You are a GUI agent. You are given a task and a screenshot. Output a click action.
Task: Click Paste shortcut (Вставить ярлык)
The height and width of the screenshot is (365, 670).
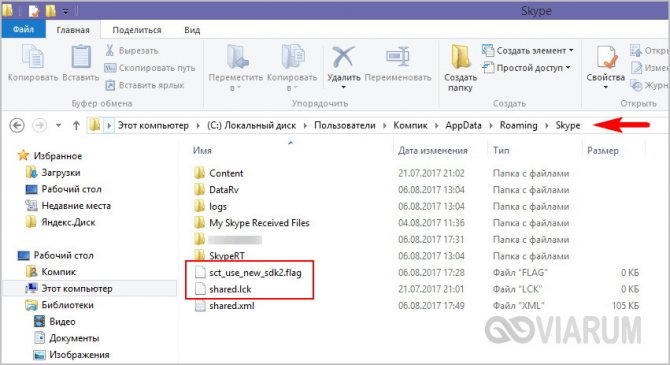[144, 85]
